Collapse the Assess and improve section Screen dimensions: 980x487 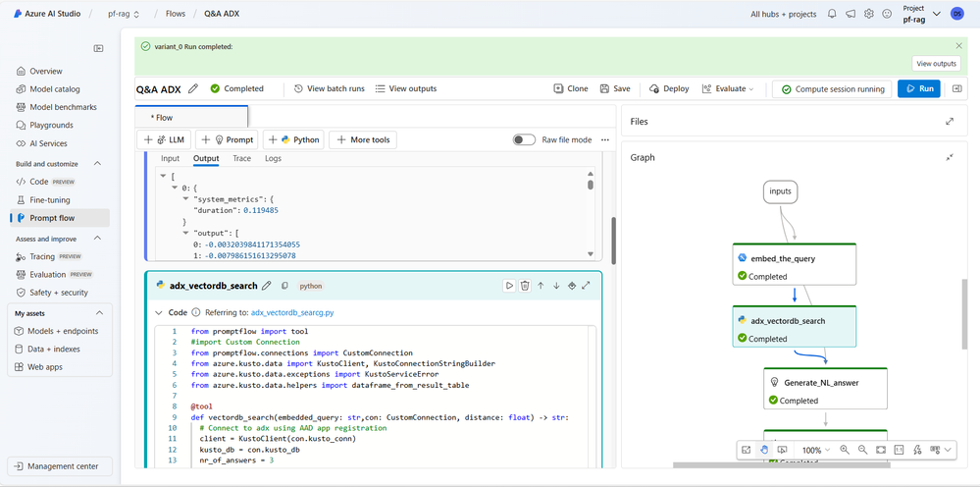(97, 239)
